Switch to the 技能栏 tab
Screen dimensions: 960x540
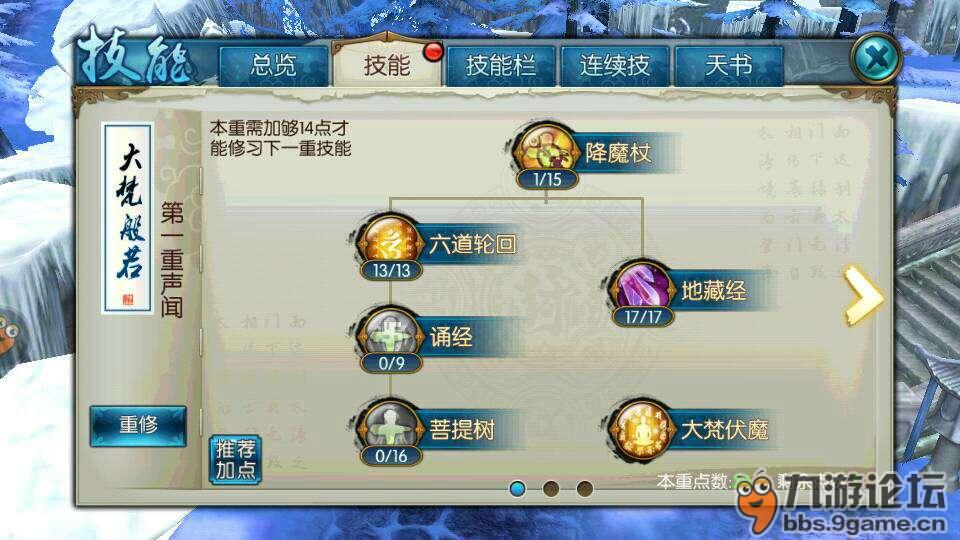tap(501, 66)
